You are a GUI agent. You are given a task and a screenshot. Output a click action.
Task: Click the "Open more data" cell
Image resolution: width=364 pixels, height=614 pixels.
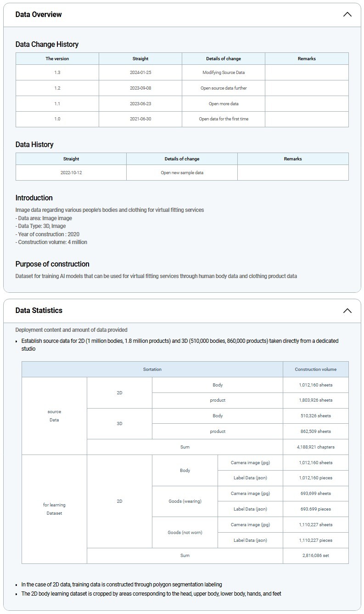(224, 104)
